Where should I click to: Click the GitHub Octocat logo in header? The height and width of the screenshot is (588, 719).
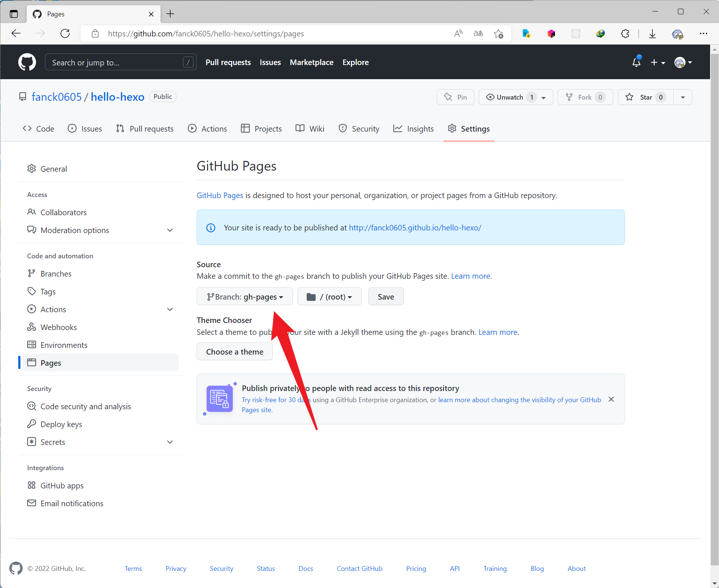pos(27,62)
